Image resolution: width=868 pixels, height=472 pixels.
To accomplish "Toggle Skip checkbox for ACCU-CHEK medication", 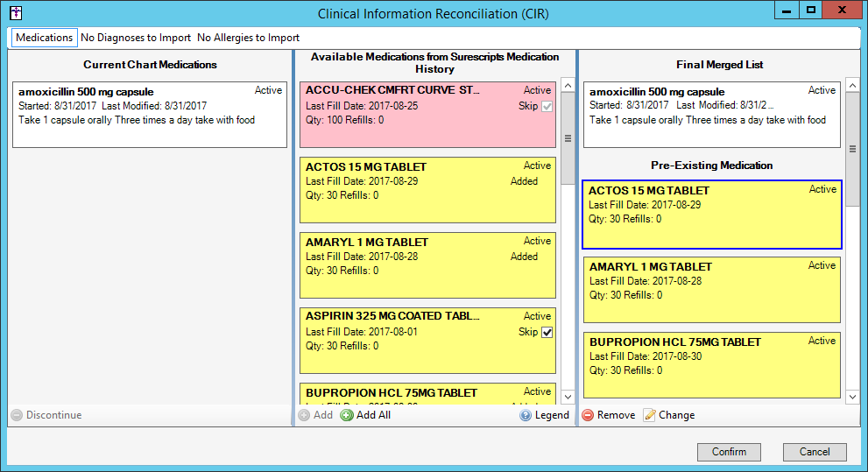I will pyautogui.click(x=547, y=106).
